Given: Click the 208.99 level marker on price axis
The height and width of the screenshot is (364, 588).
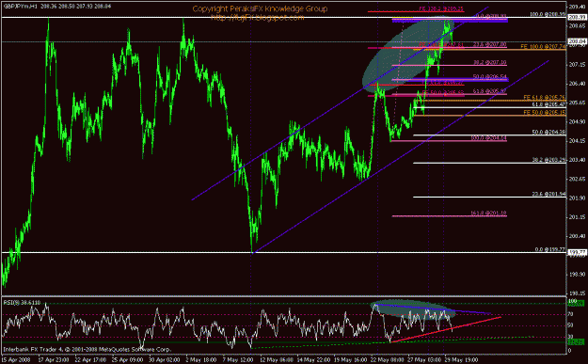Looking at the screenshot, I should pos(578,17).
